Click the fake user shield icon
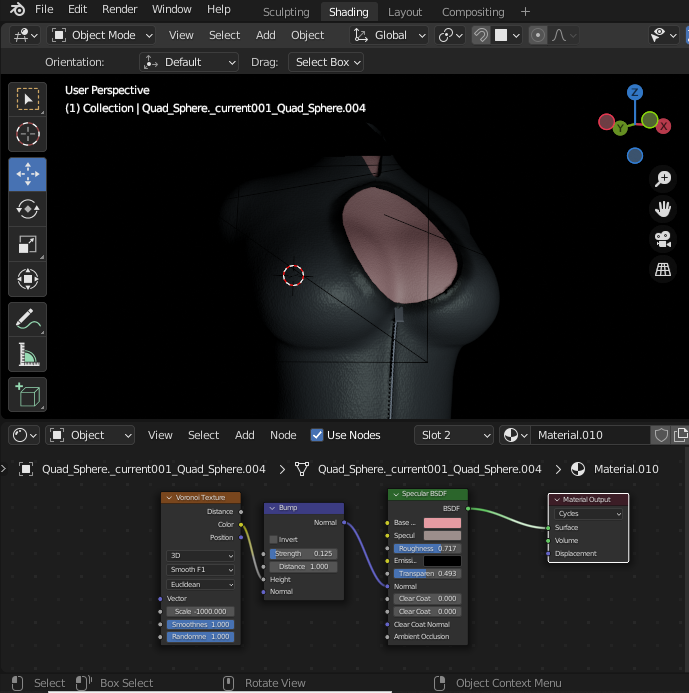This screenshot has width=689, height=693. point(661,435)
